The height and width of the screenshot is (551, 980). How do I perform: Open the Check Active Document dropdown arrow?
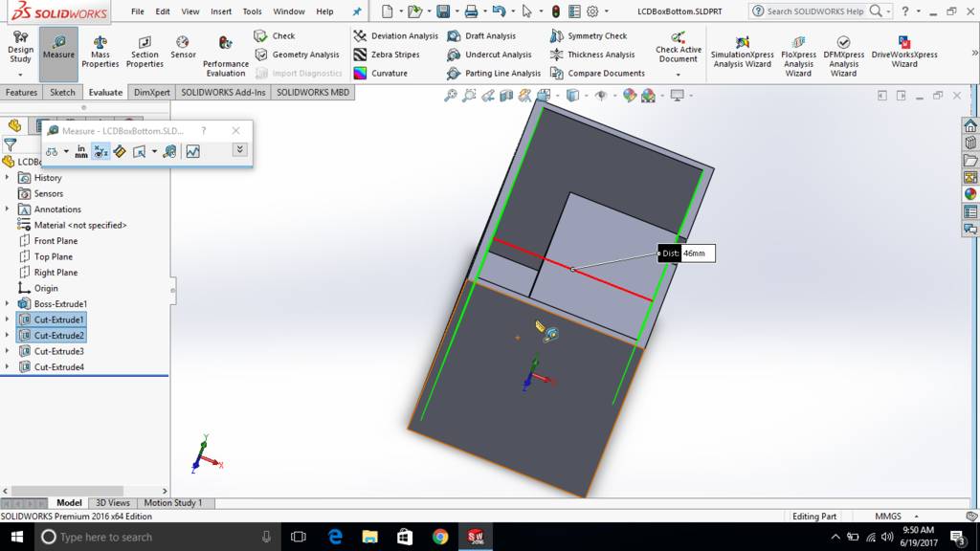pyautogui.click(x=679, y=75)
